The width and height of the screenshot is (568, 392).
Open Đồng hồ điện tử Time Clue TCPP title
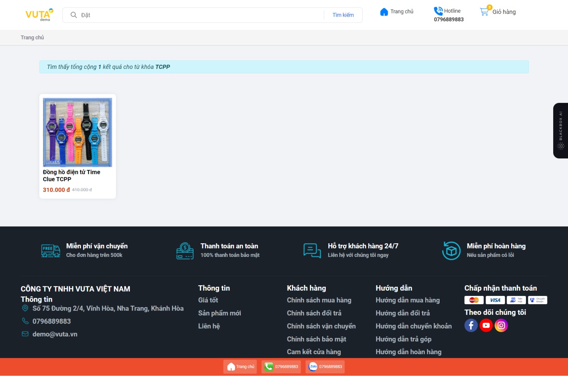(x=72, y=176)
